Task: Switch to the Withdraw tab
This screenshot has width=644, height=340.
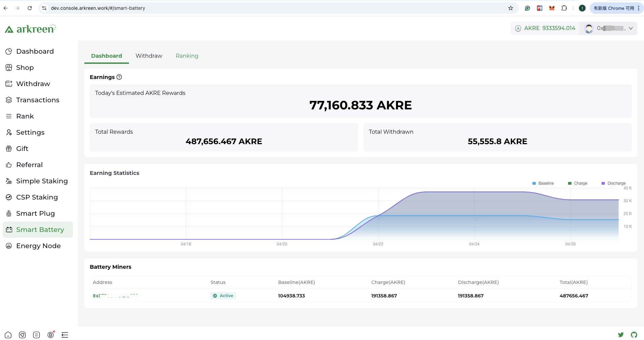Action: tap(149, 56)
